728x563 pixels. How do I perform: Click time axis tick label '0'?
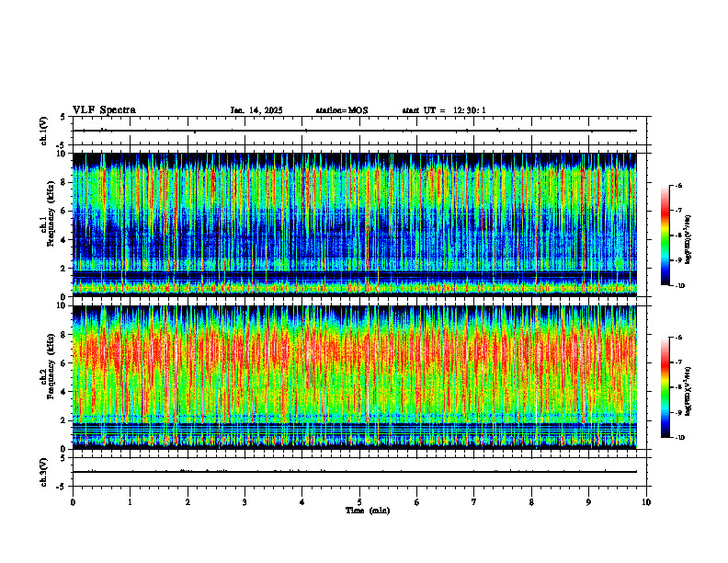pos(73,502)
